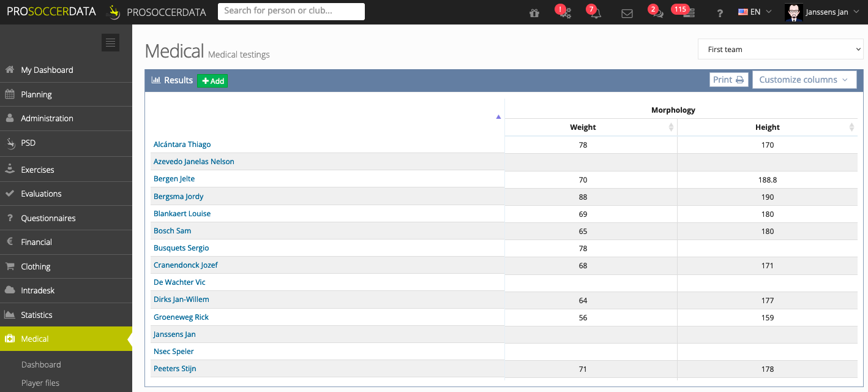Click the Financial euro icon
This screenshot has height=392, width=868.
click(10, 242)
